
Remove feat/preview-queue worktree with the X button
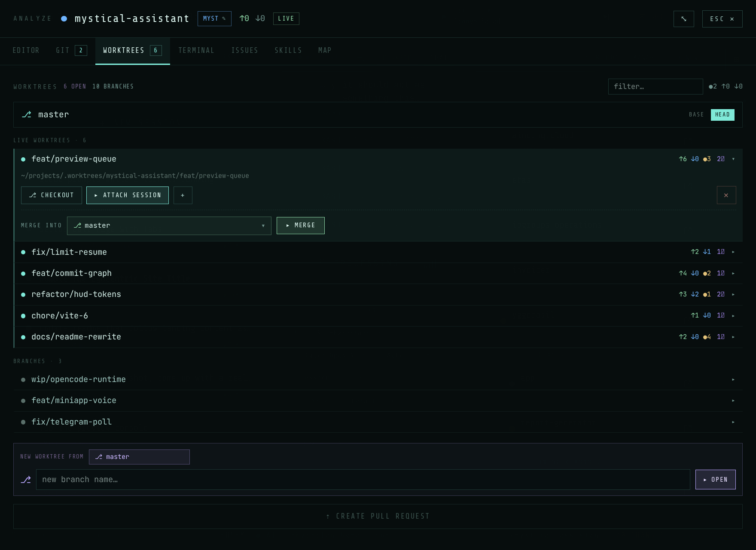click(726, 195)
